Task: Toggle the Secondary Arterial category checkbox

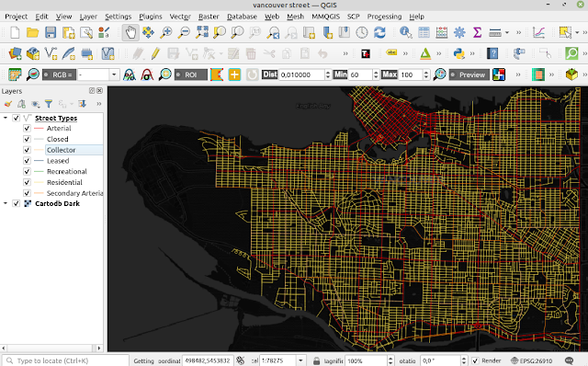Action: click(x=27, y=193)
